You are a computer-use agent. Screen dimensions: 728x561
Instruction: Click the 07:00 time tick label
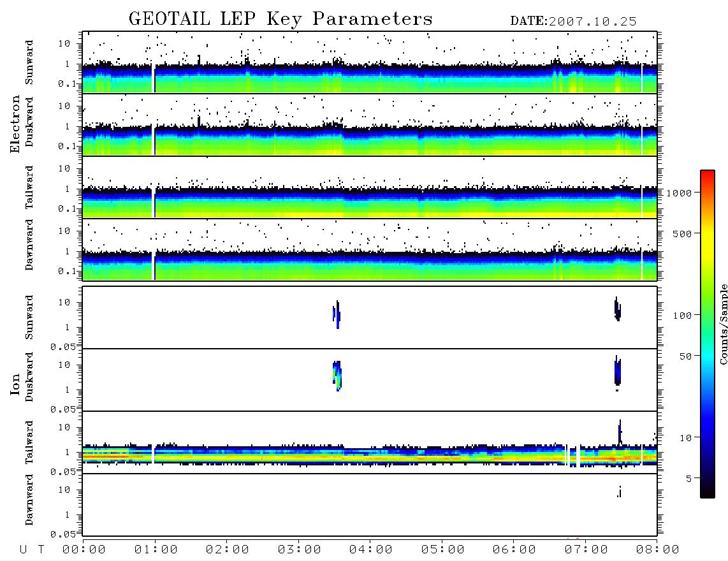[586, 550]
